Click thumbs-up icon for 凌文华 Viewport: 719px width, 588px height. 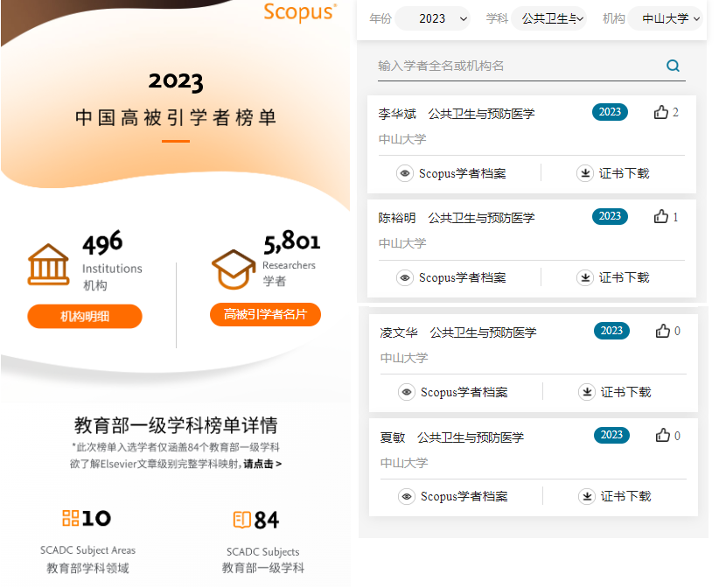[x=663, y=331]
